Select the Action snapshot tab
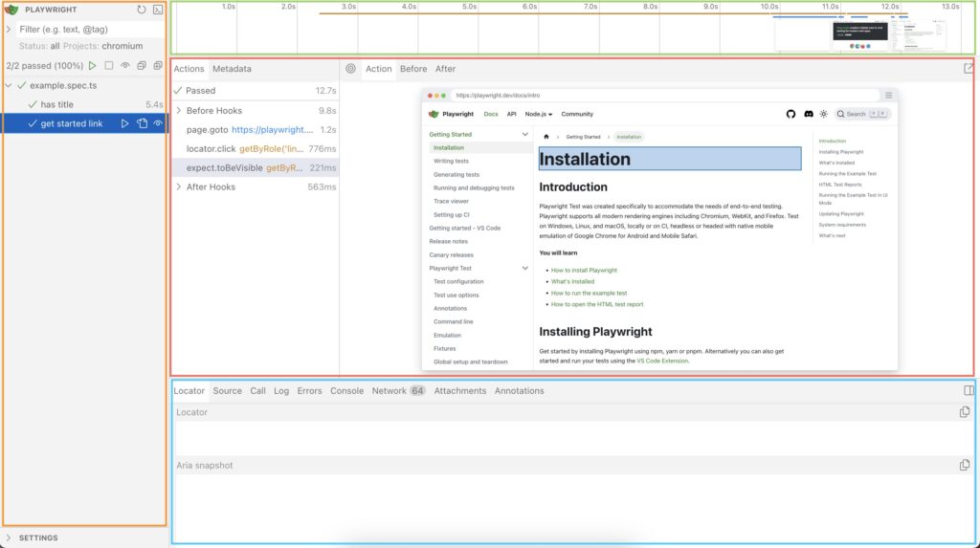This screenshot has height=548, width=980. pyautogui.click(x=378, y=69)
